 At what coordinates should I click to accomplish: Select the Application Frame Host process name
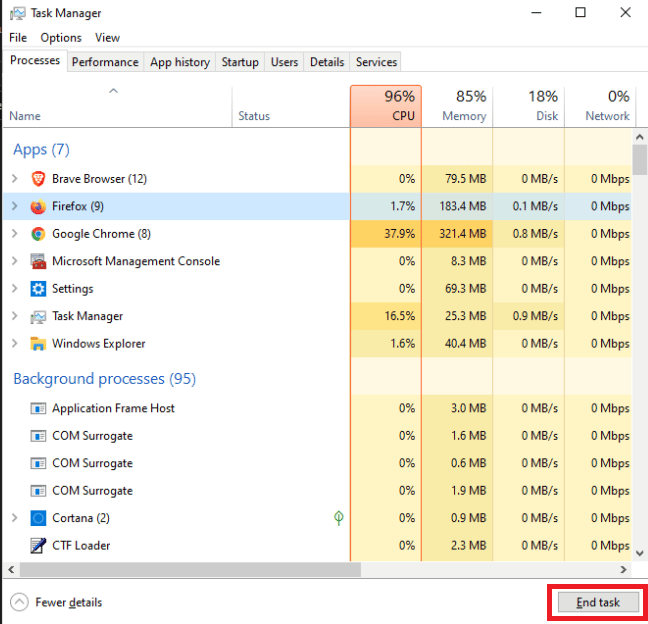click(x=113, y=409)
